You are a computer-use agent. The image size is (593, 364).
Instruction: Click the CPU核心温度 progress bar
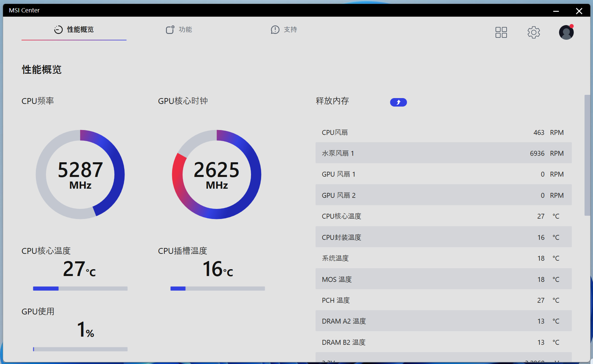pyautogui.click(x=80, y=288)
